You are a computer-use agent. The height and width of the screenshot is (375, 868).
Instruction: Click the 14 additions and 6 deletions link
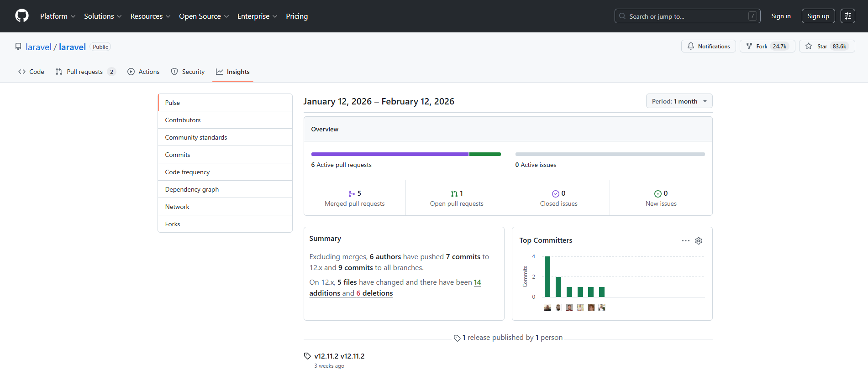395,288
